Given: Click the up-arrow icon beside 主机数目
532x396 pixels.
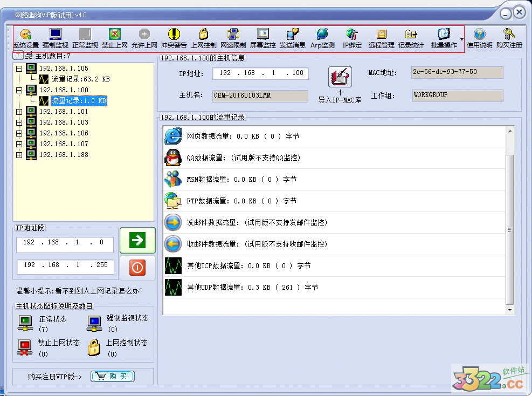Looking at the screenshot, I should pyautogui.click(x=18, y=54).
